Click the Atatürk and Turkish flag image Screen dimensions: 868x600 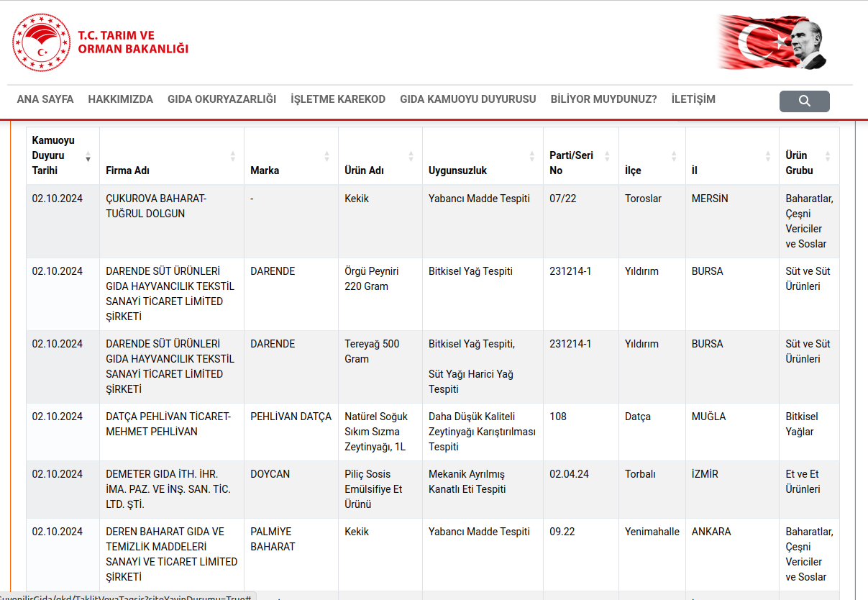(772, 42)
